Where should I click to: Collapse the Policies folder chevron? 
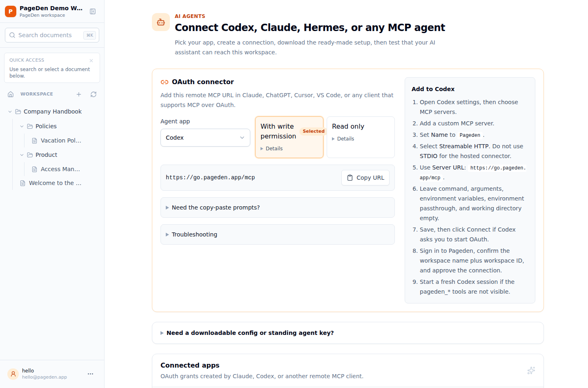click(22, 126)
